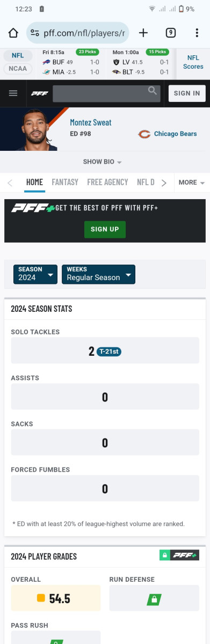Tap the green Sign Up button

pyautogui.click(x=105, y=229)
